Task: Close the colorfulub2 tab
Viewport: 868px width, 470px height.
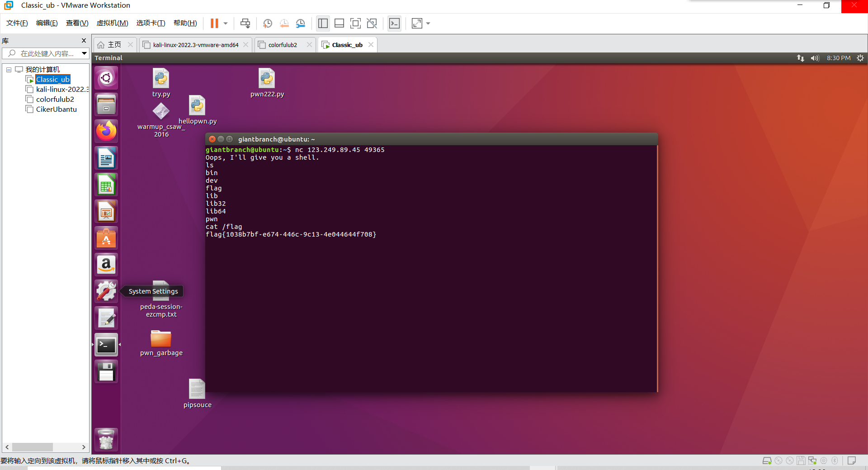Action: (x=309, y=44)
